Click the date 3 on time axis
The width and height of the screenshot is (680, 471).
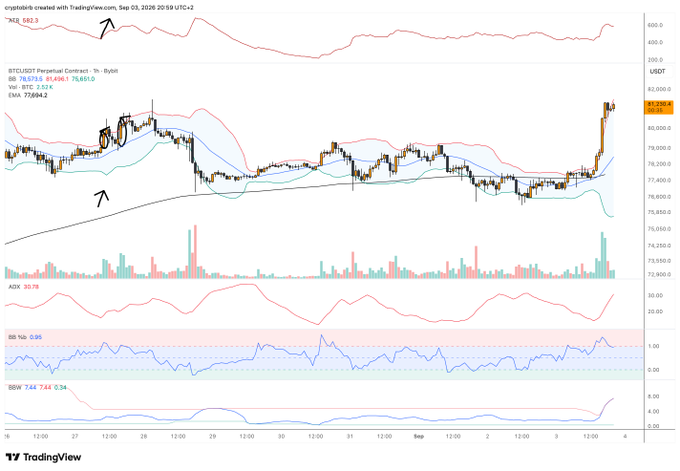coord(556,436)
